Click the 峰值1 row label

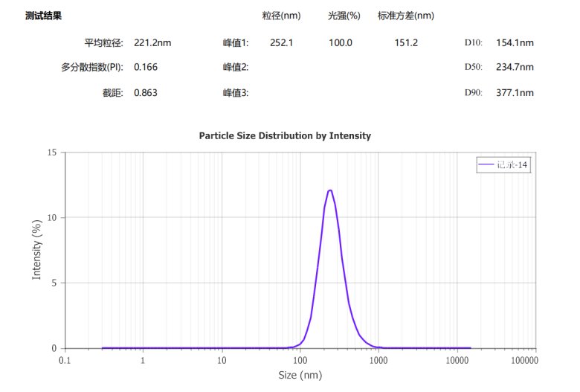[236, 43]
